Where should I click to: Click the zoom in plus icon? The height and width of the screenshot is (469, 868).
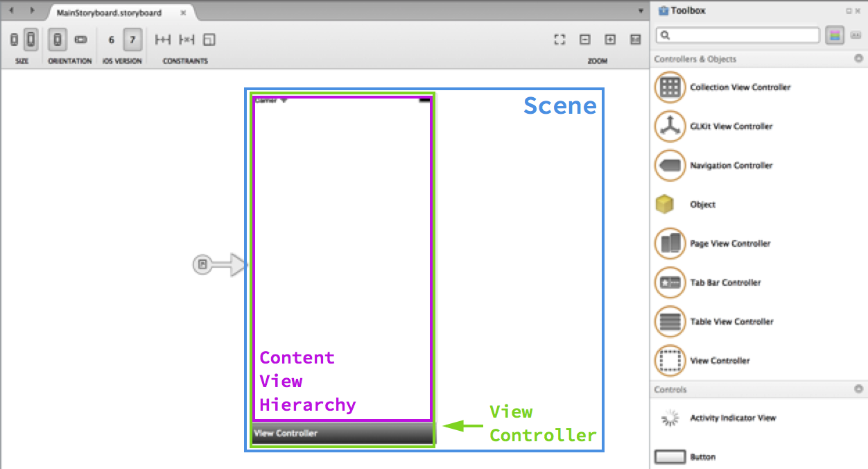pyautogui.click(x=610, y=40)
